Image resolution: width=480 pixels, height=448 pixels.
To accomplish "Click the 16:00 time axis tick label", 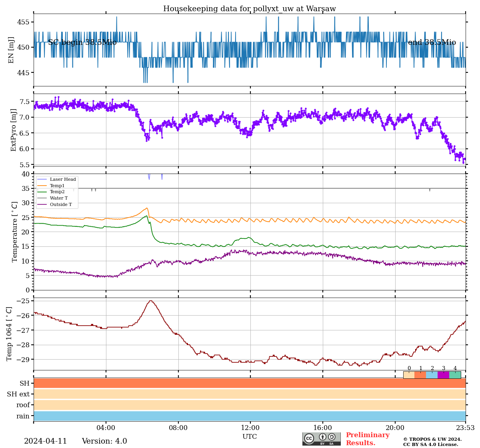I will 323,428.
